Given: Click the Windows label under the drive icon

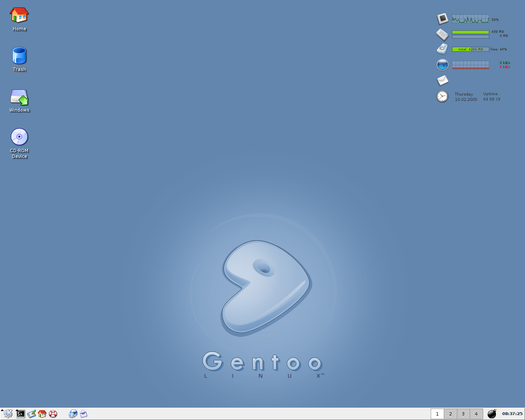Looking at the screenshot, I should pos(19,110).
